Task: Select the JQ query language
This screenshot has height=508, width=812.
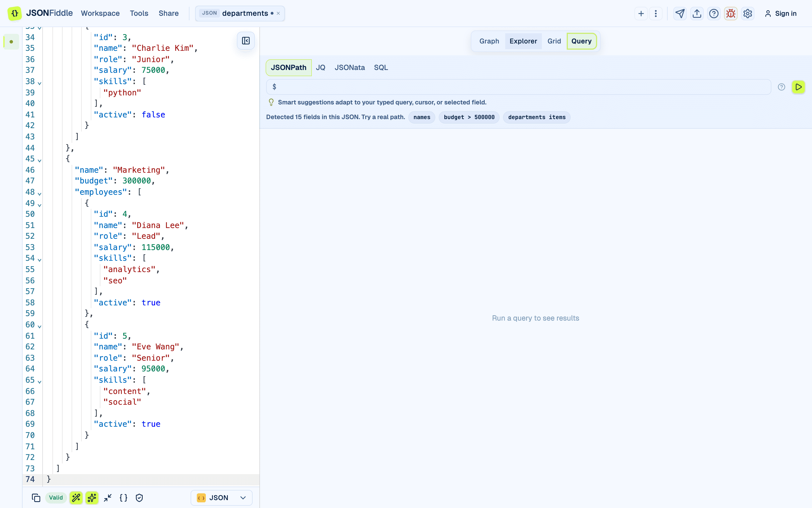Action: pyautogui.click(x=321, y=67)
